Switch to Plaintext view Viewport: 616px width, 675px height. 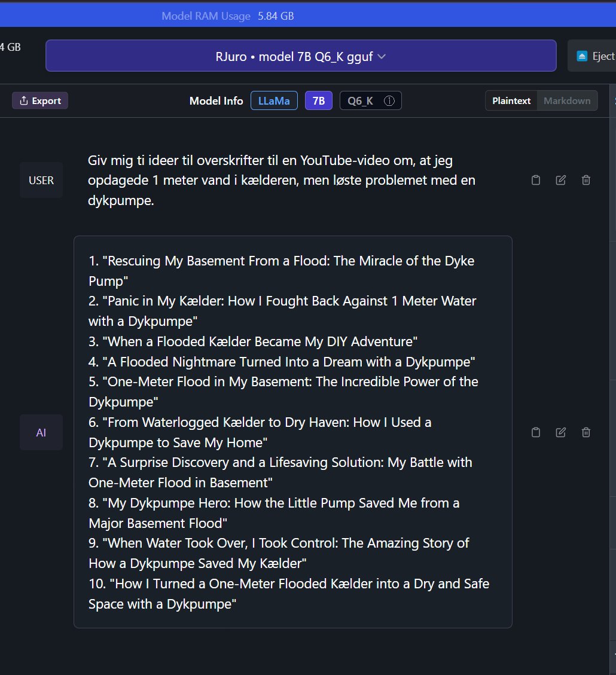click(511, 100)
